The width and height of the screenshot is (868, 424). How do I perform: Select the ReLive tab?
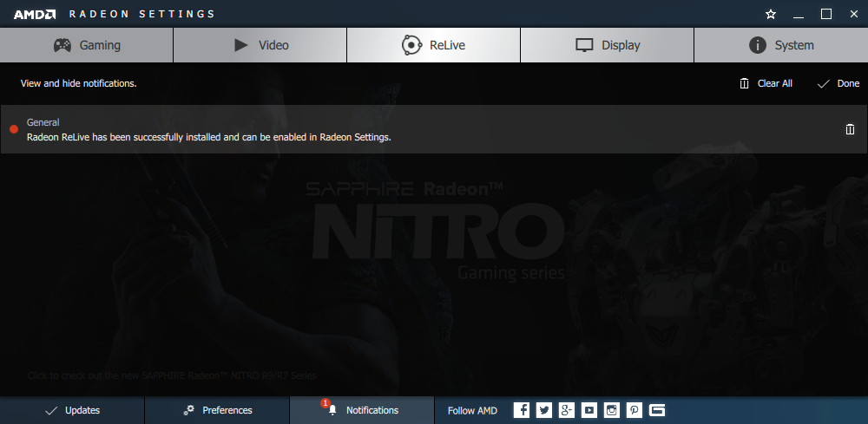(433, 45)
